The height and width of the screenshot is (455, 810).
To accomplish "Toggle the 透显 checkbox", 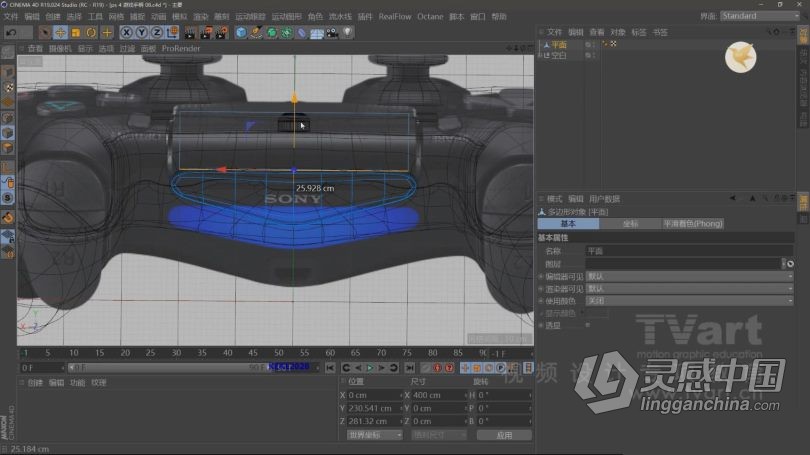I will 587,325.
